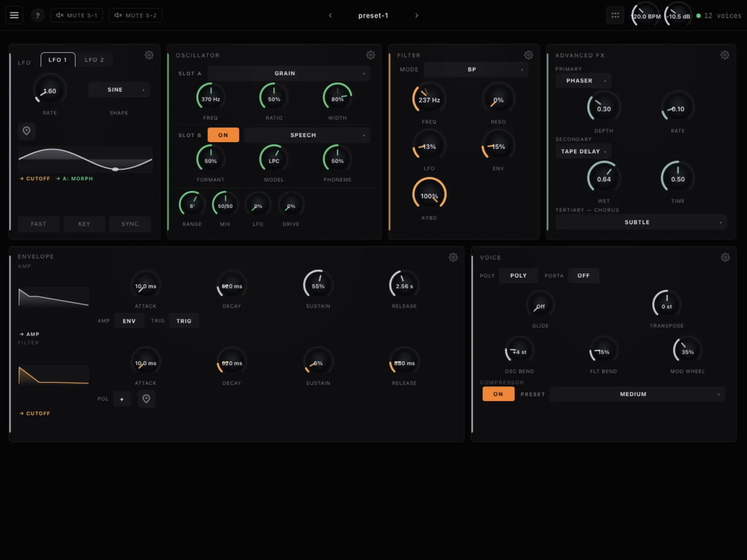
Task: Open the hamburger main menu
Action: (14, 15)
